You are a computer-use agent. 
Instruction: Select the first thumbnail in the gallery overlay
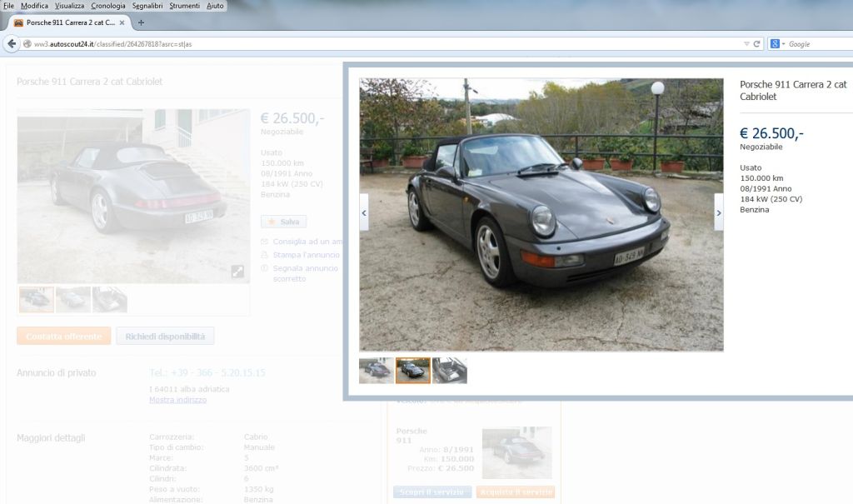[x=377, y=370]
